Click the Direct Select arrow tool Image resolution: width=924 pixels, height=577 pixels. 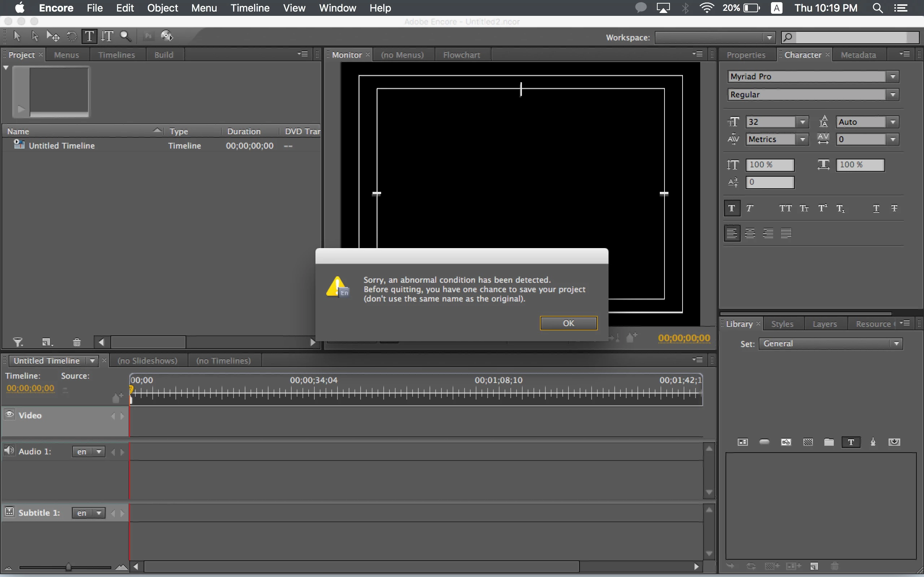coord(35,36)
